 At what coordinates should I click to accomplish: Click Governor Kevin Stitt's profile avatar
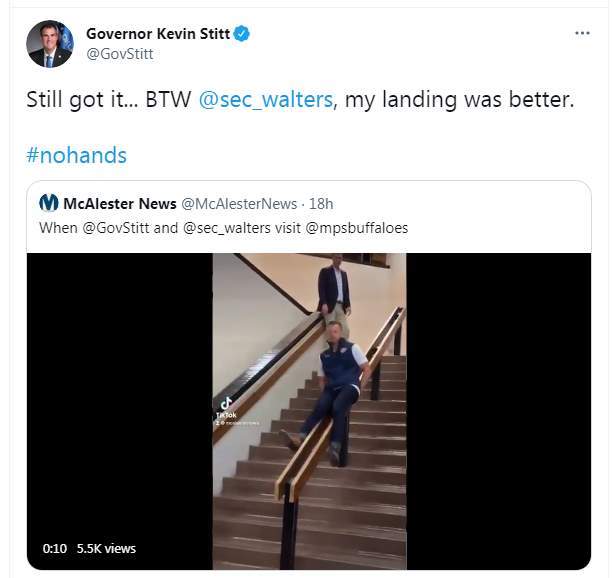pos(49,44)
